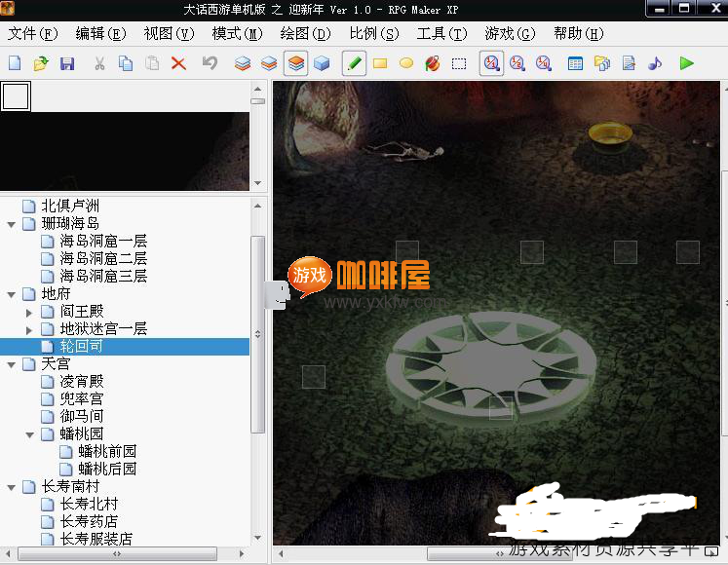The image size is (728, 565).
Task: Click the Undo arrow icon
Action: [210, 64]
